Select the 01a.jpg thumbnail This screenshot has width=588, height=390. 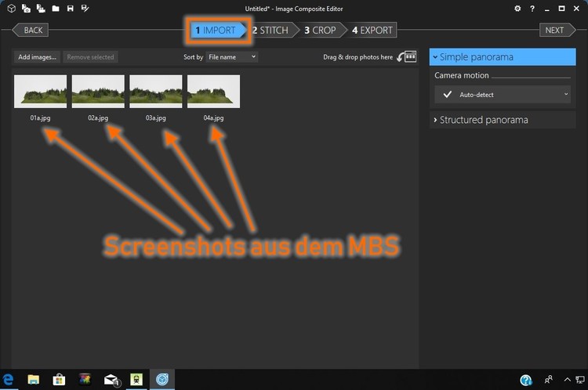pyautogui.click(x=41, y=92)
